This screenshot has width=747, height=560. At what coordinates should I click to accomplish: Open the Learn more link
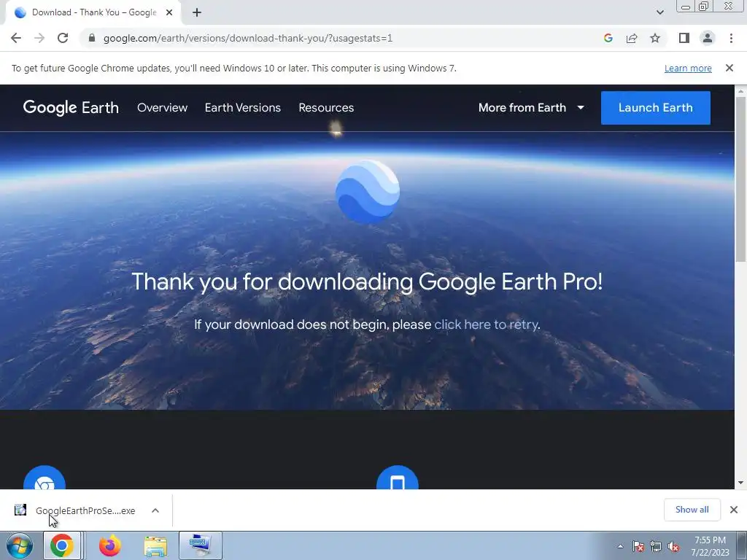(688, 68)
